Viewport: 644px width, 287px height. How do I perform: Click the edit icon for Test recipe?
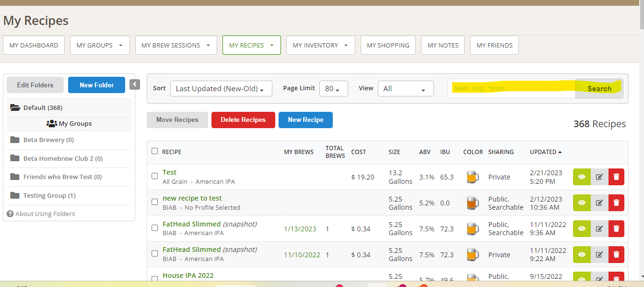click(x=599, y=177)
